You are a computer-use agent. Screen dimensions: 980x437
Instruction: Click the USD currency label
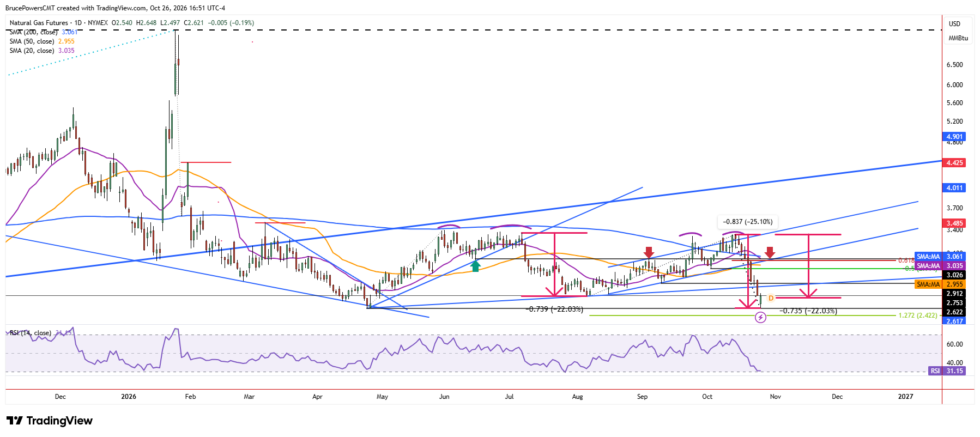point(954,24)
